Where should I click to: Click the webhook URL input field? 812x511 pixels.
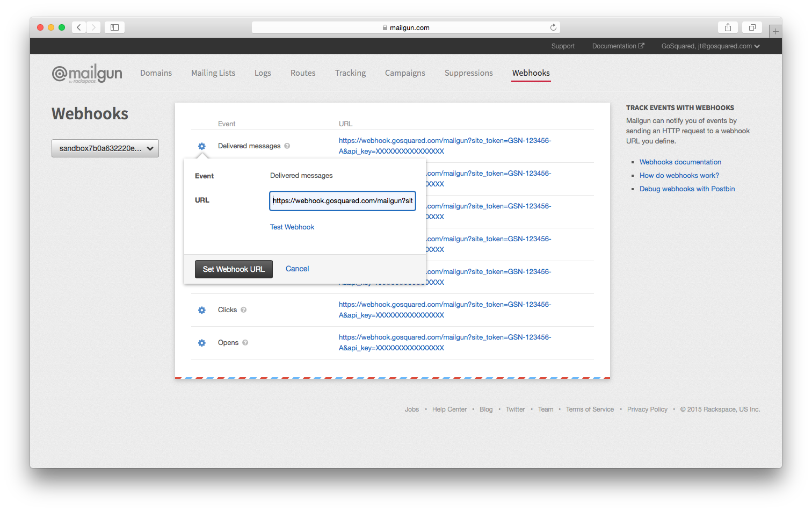[x=343, y=201]
